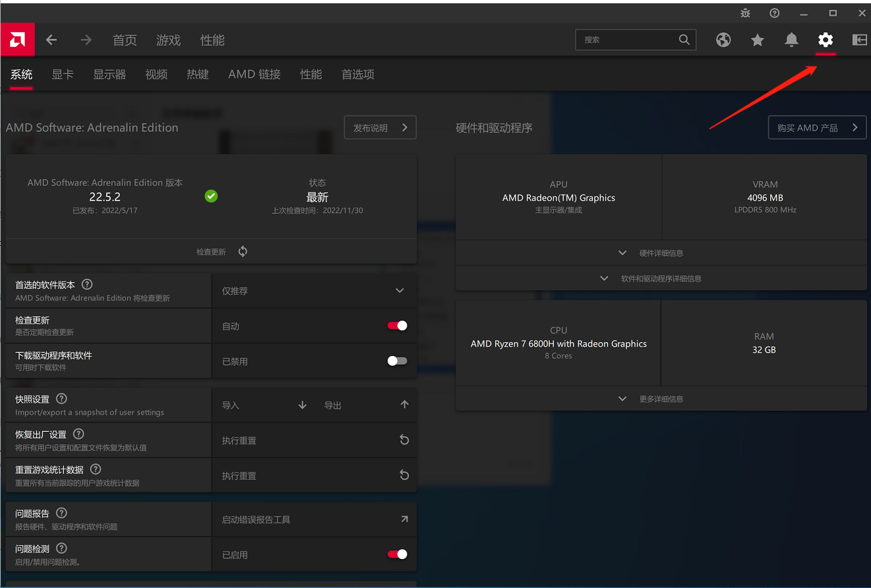The image size is (871, 588).
Task: Open 游戏 in top navigation
Action: point(168,40)
